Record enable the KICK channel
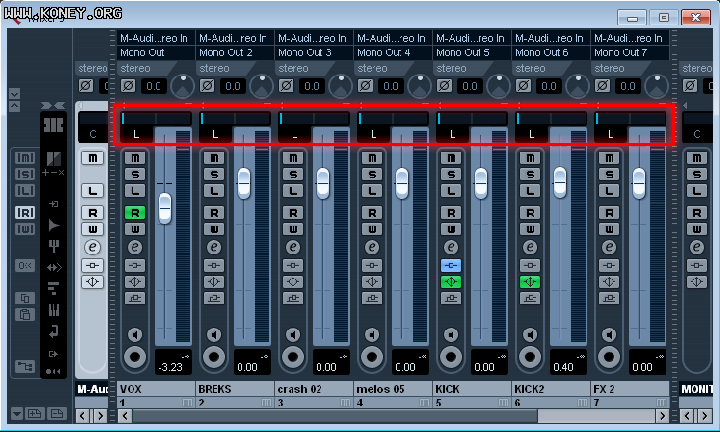Screen dimensions: 720x432 (x=451, y=357)
